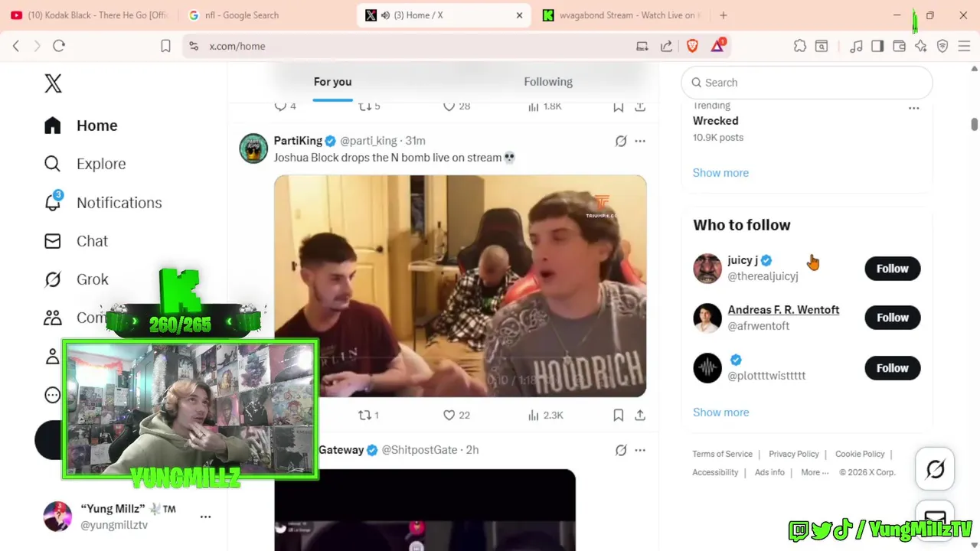This screenshot has height=551, width=980.
Task: Open Grok action on PartiKing post
Action: 621,141
